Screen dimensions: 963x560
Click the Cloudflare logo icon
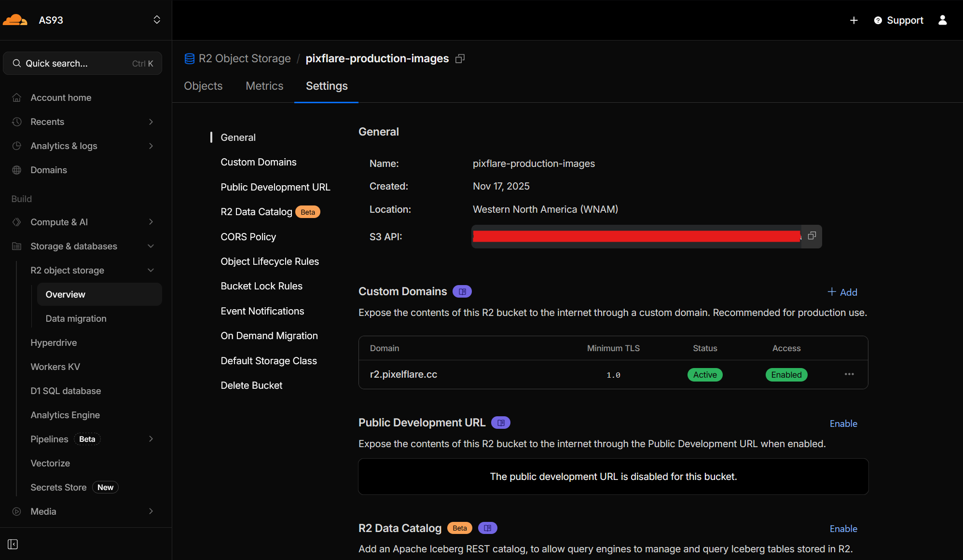pos(15,20)
